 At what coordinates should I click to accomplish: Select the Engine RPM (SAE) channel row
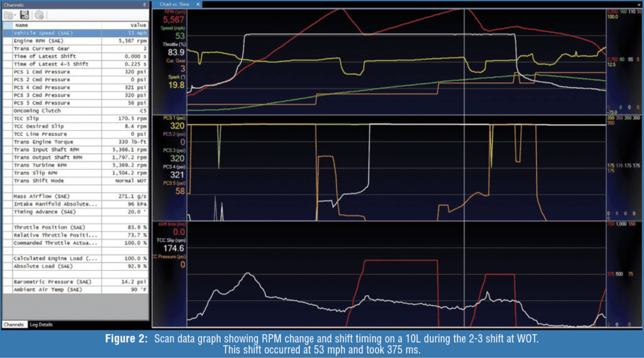click(x=75, y=40)
